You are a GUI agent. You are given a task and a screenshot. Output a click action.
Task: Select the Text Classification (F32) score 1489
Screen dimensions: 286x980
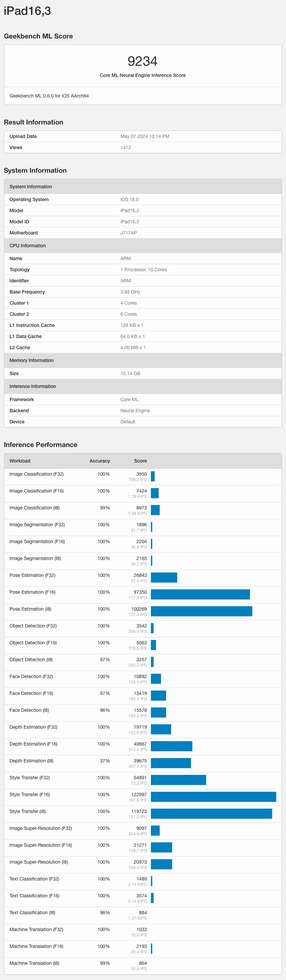click(141, 879)
